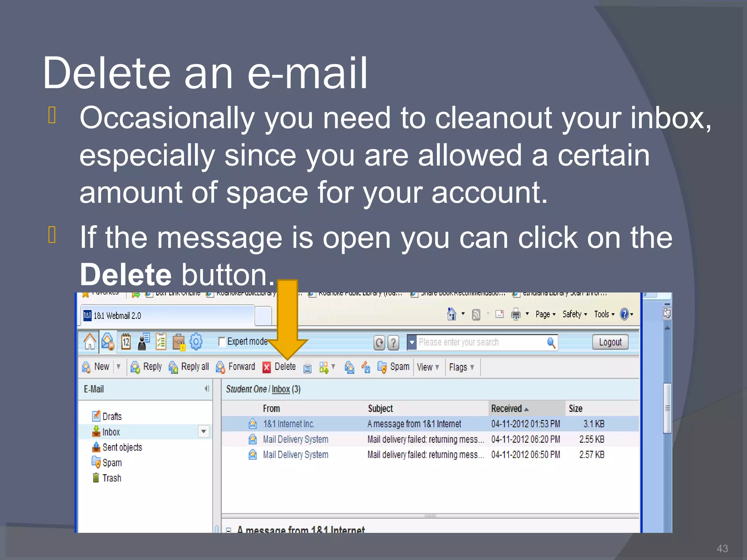Click envelope icon of 1&1 Internet Inc. message
The height and width of the screenshot is (560, 747).
[x=252, y=424]
